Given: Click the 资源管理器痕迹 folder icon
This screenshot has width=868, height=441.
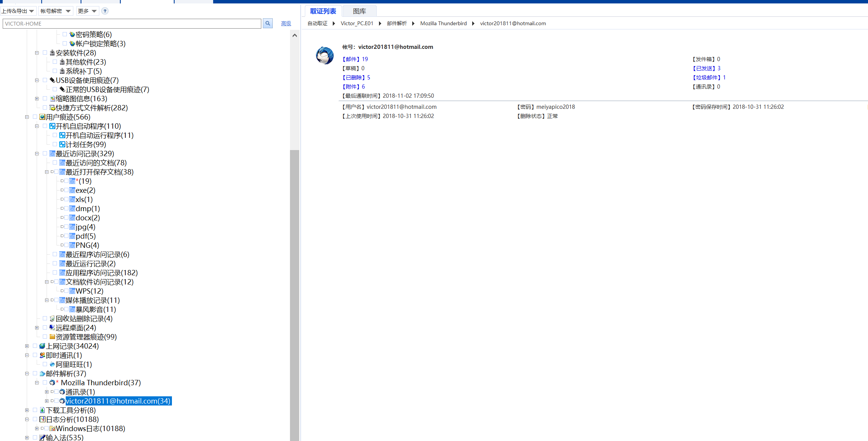Looking at the screenshot, I should (x=52, y=337).
